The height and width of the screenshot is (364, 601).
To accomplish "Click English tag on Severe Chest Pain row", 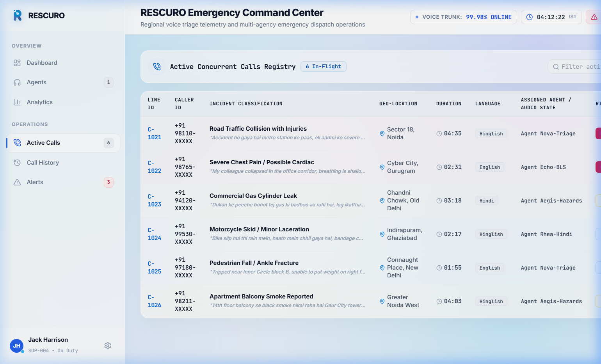I will pyautogui.click(x=490, y=167).
